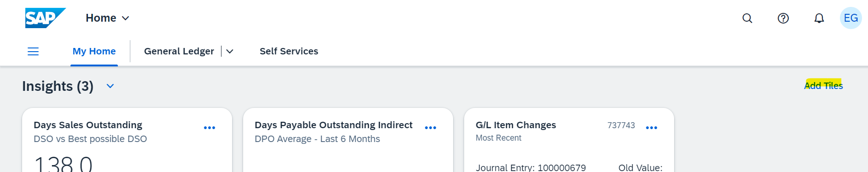The image size is (868, 172).
Task: Switch to the Self Services tab
Action: click(289, 51)
